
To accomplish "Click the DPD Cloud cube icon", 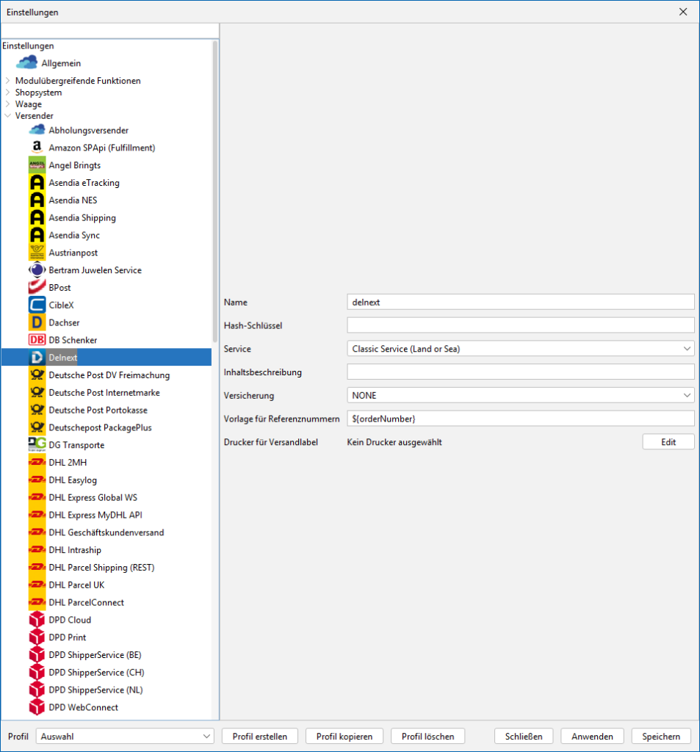I will [37, 620].
